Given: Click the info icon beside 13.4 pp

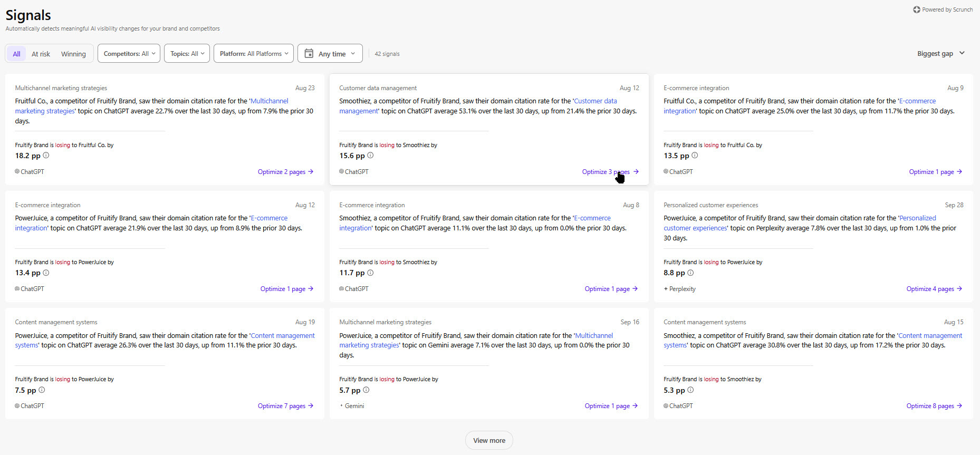Looking at the screenshot, I should pos(46,273).
